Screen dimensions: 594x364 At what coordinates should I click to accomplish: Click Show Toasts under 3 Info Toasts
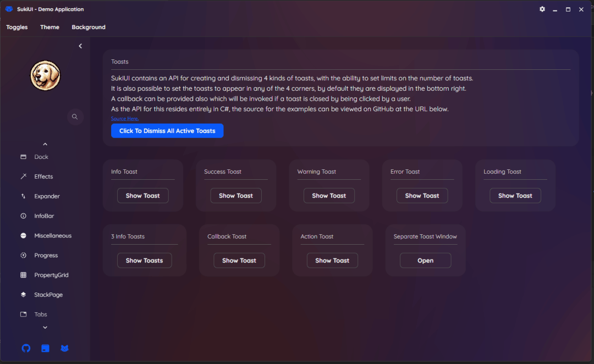click(x=144, y=260)
